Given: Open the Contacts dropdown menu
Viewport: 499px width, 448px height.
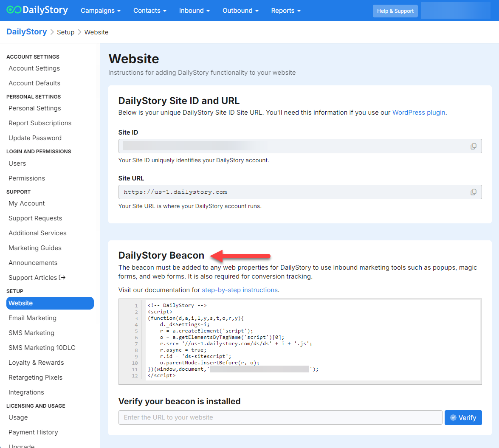Looking at the screenshot, I should tap(150, 11).
